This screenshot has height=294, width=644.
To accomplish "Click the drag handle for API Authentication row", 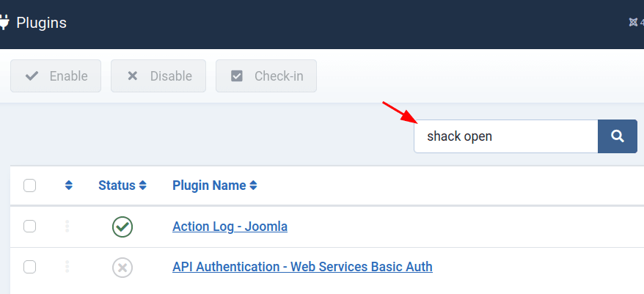I will click(67, 267).
